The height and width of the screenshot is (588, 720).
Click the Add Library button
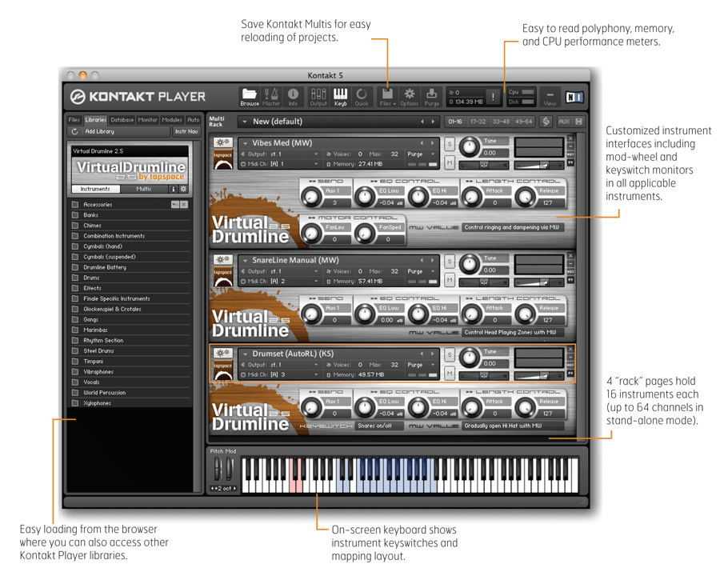pyautogui.click(x=99, y=131)
